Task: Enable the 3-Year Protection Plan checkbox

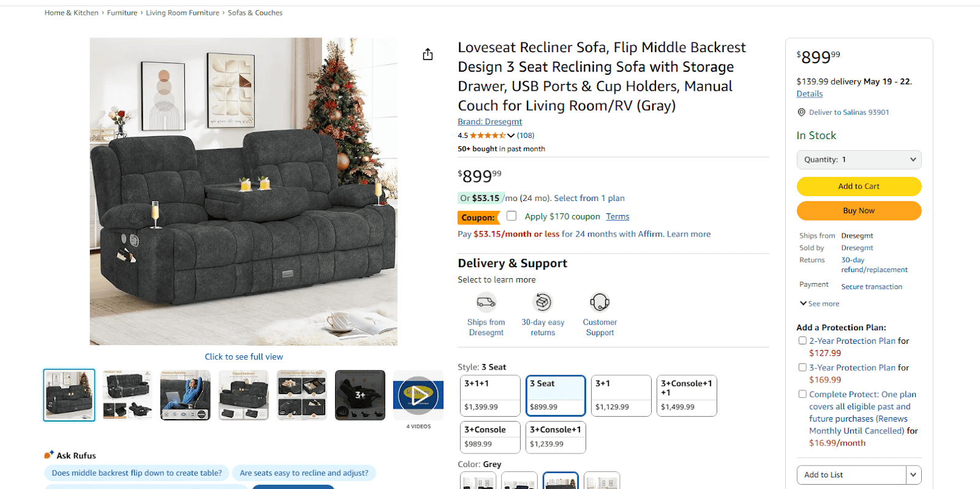Action: (802, 368)
